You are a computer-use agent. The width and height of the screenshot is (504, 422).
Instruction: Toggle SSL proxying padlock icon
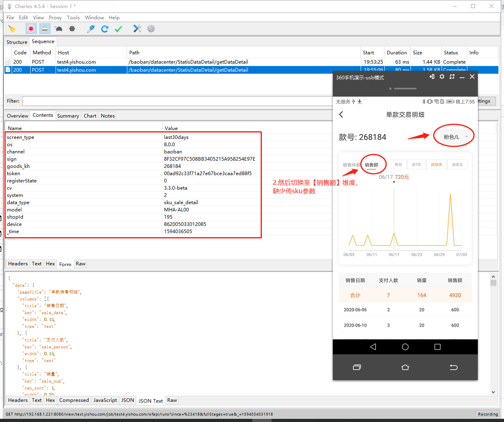45,29
